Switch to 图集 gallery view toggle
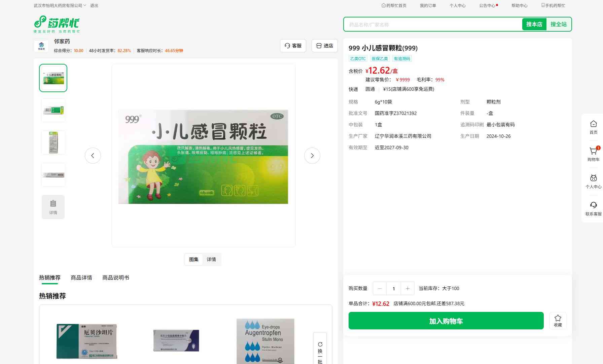Screen dimensions: 603x364 193,259
